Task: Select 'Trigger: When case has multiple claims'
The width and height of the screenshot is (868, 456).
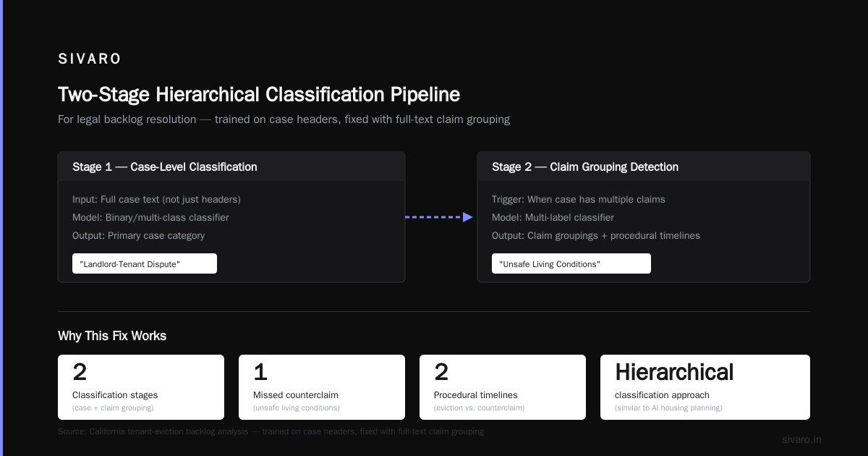Action: pyautogui.click(x=579, y=199)
